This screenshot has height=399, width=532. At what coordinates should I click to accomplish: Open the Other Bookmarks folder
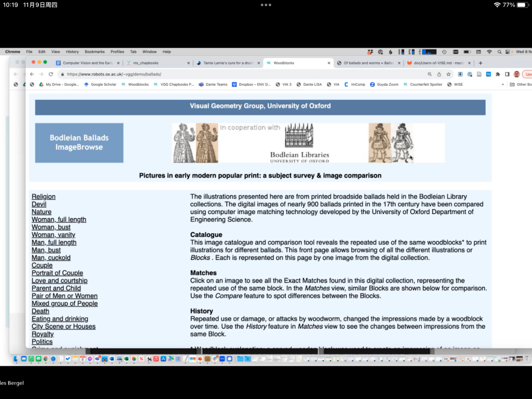pos(521,85)
